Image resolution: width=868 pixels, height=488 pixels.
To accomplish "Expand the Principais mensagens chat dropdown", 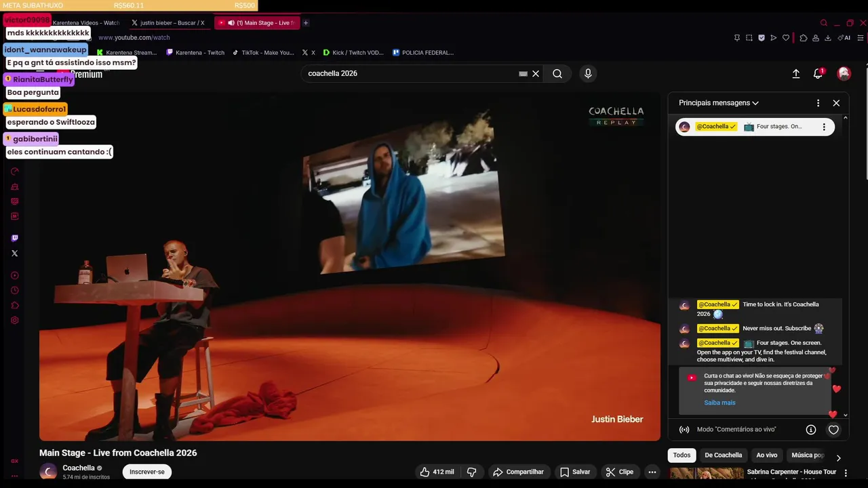I will [x=719, y=103].
